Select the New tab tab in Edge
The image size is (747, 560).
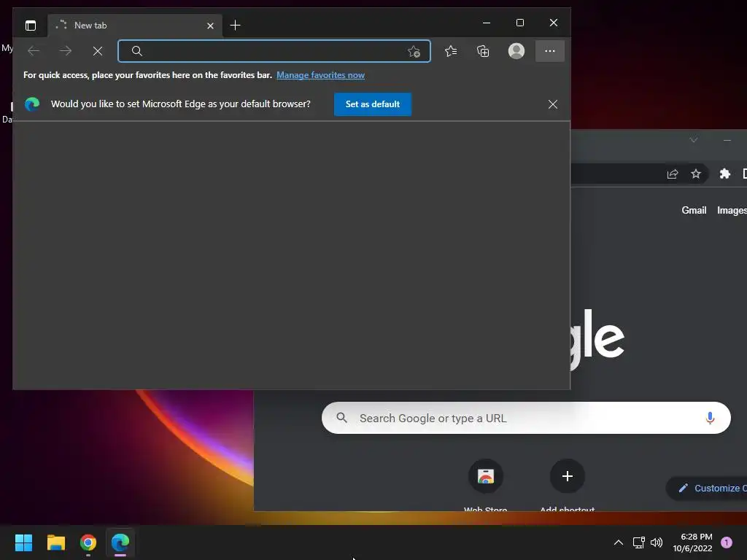(135, 26)
